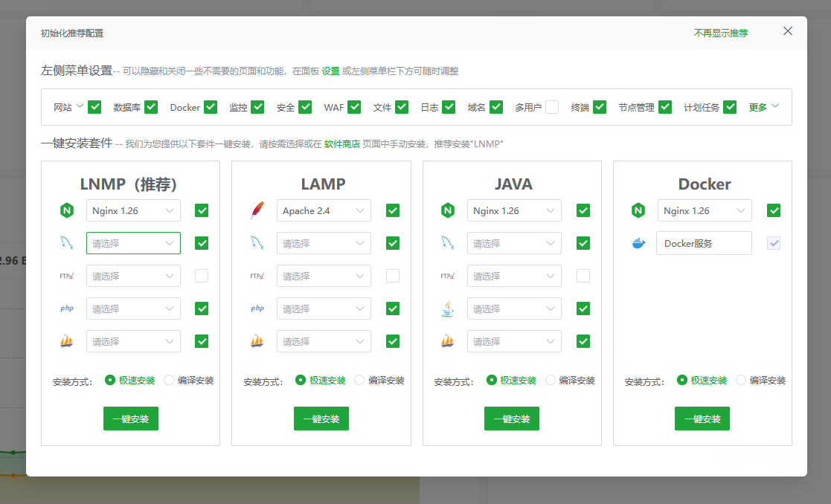The width and height of the screenshot is (831, 504).
Task: Uncheck the Nginx checkbox in Docker card
Action: point(774,210)
